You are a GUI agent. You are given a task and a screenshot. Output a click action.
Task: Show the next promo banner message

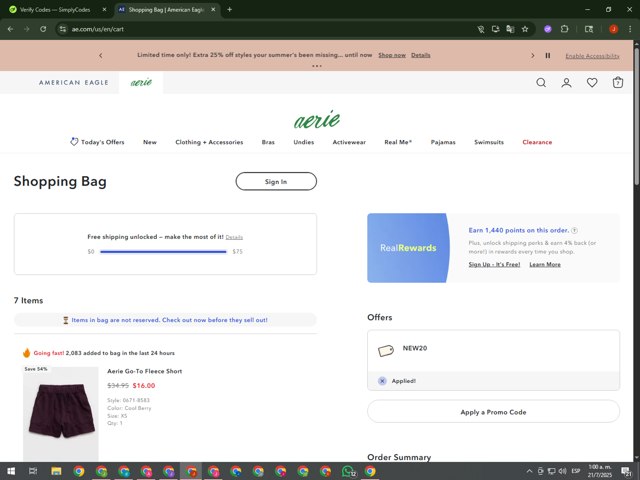[532, 55]
